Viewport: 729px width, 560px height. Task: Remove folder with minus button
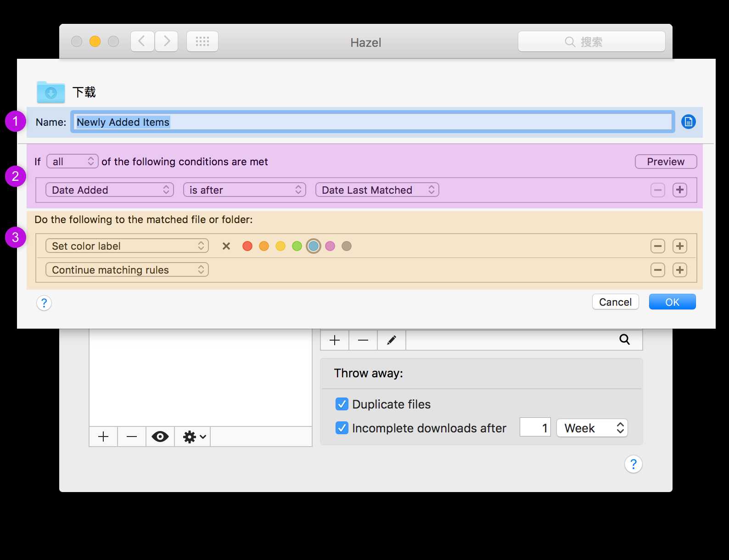pyautogui.click(x=132, y=437)
